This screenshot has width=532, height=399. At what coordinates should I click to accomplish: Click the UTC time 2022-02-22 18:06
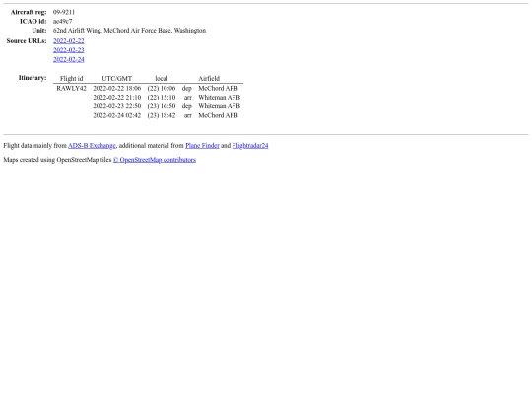click(x=116, y=89)
